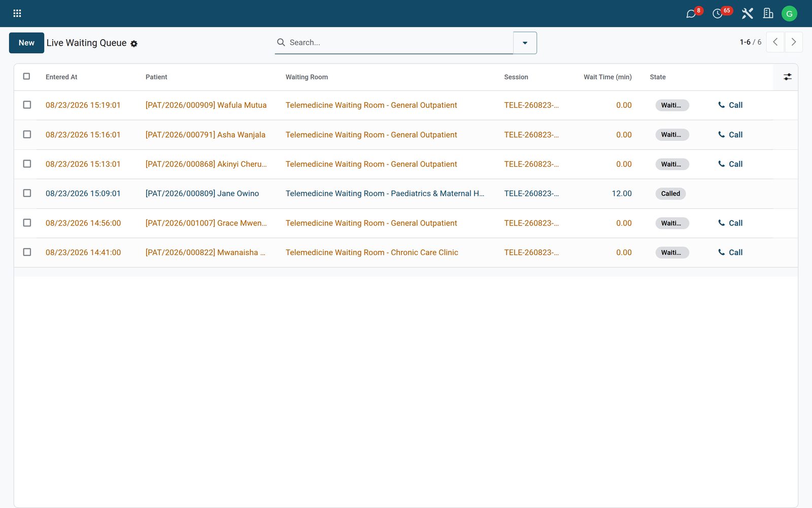Image resolution: width=812 pixels, height=508 pixels.
Task: Select the Wafula Mutua row checkbox
Action: coord(27,105)
